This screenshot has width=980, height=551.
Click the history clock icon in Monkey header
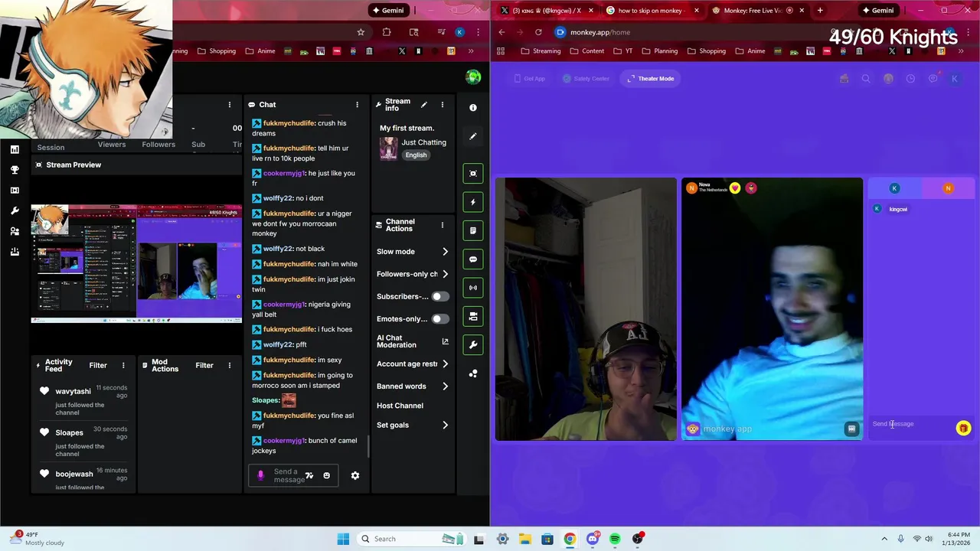pos(910,78)
